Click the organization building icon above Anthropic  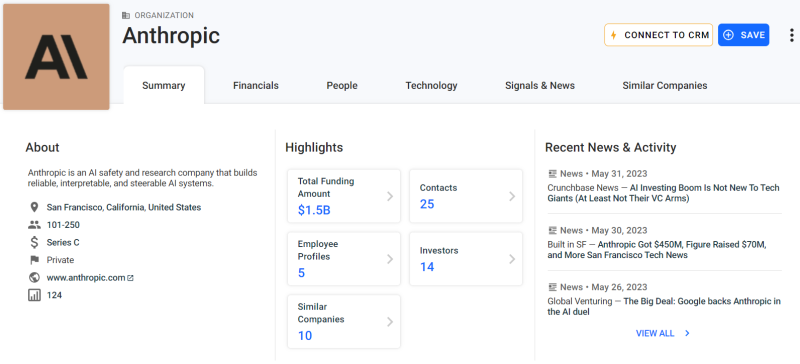tap(126, 15)
